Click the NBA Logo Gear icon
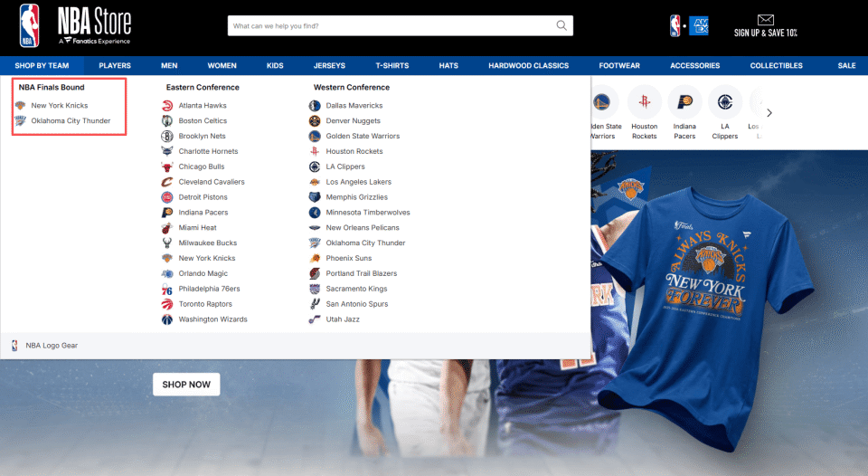This screenshot has width=868, height=476. pyautogui.click(x=15, y=345)
